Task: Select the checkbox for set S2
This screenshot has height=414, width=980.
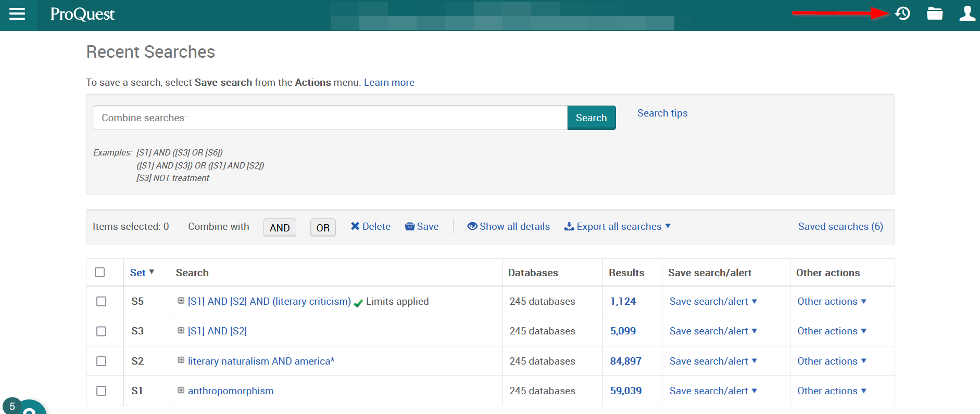Action: (x=102, y=361)
